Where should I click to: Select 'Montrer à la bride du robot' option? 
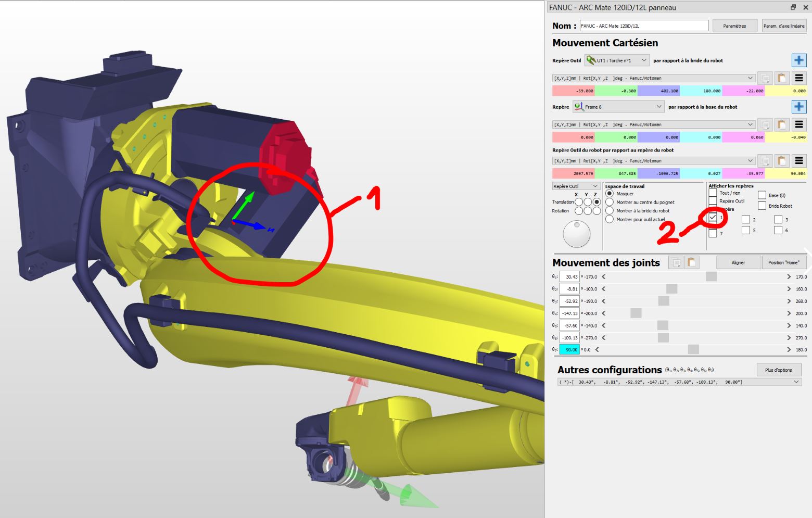pyautogui.click(x=610, y=211)
